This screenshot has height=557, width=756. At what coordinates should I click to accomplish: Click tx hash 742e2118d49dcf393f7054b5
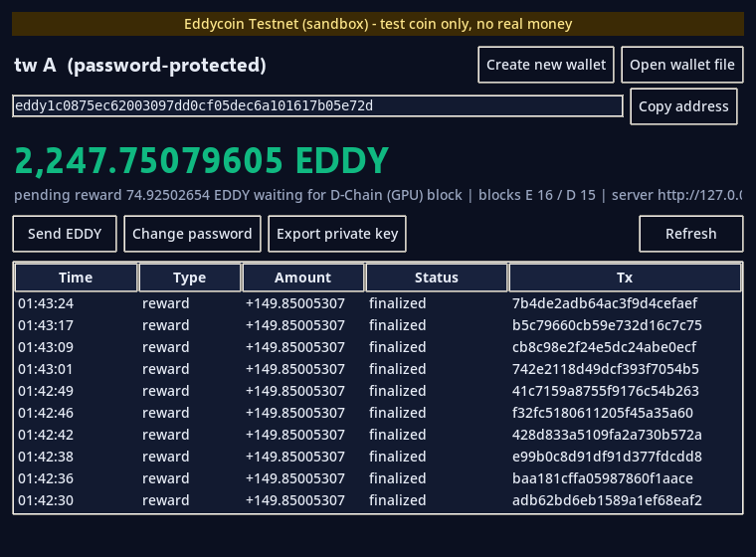pos(606,369)
